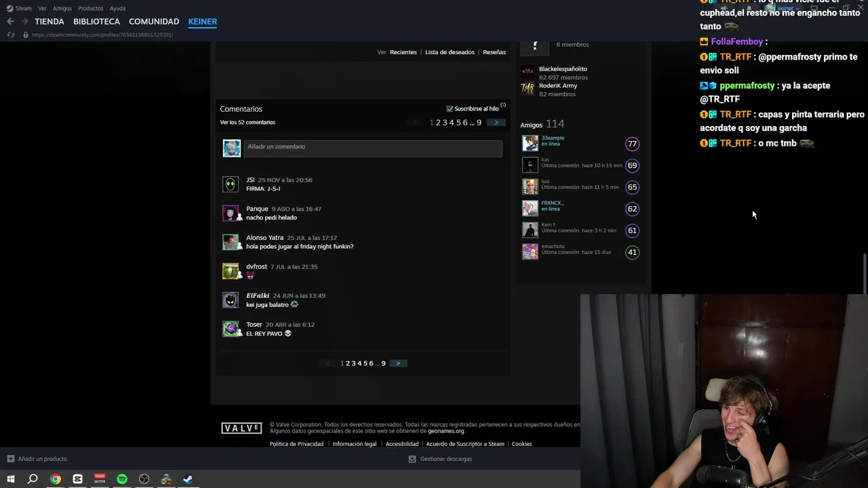
Task: Reload the current Steam page
Action: (11, 35)
